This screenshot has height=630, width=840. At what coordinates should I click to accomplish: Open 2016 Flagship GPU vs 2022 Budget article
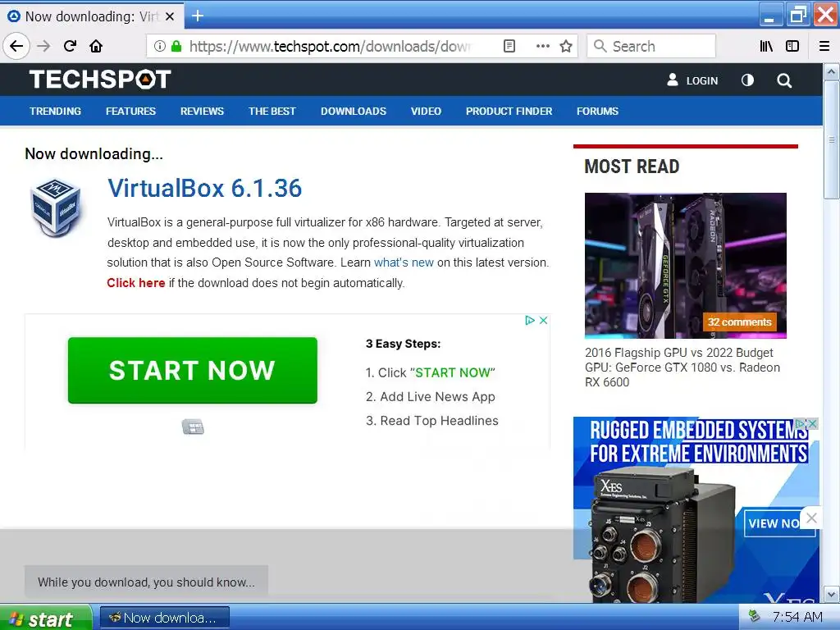(682, 367)
